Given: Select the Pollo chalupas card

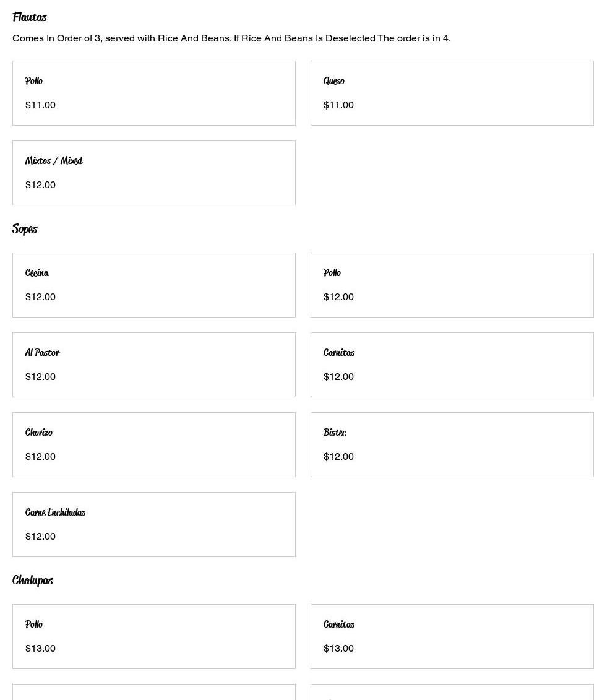Looking at the screenshot, I should point(153,637).
